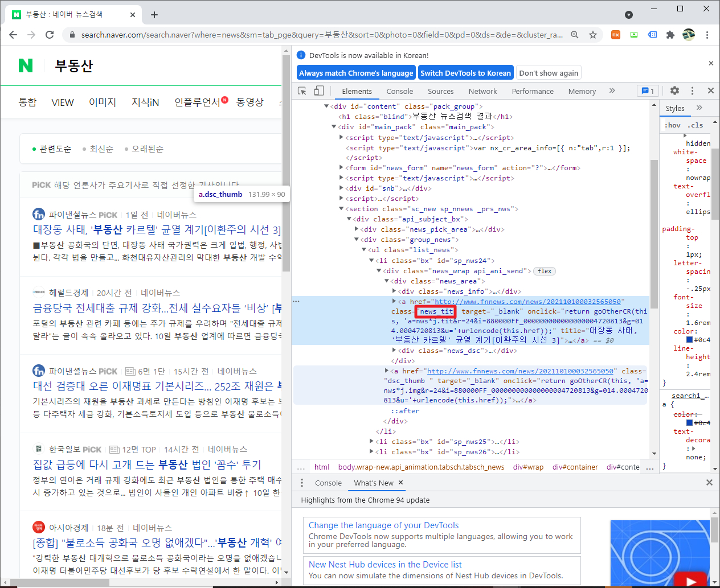720x588 pixels.
Task: Close the 부동산 네이버 뉴스검색 tab
Action: (133, 15)
